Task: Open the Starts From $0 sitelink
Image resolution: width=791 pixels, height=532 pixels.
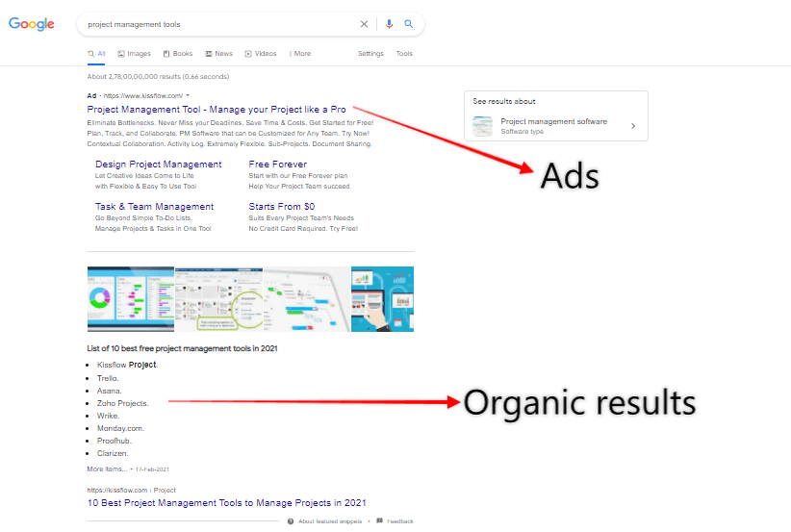Action: 282,207
